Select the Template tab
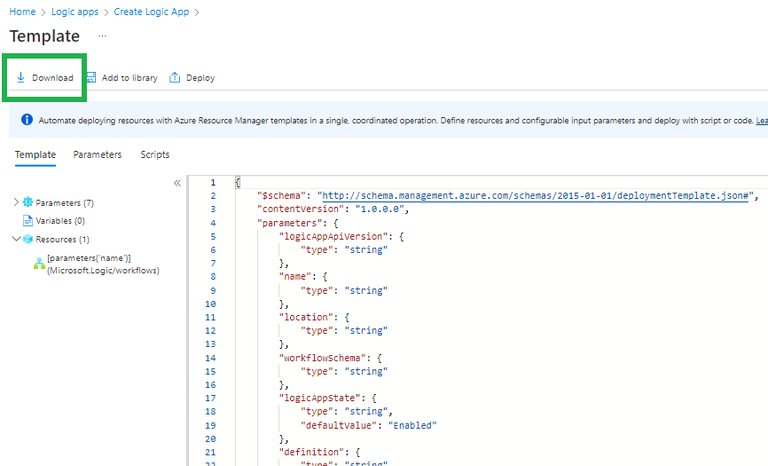 pos(35,155)
